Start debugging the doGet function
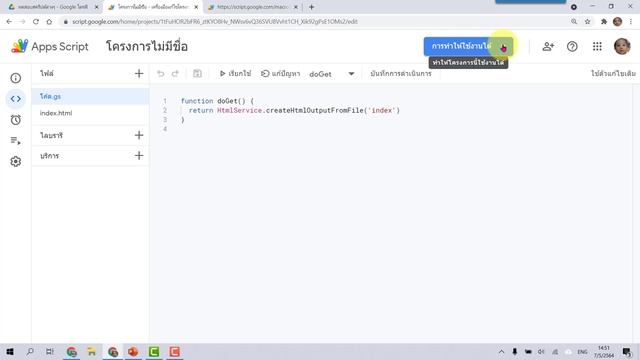 (280, 73)
